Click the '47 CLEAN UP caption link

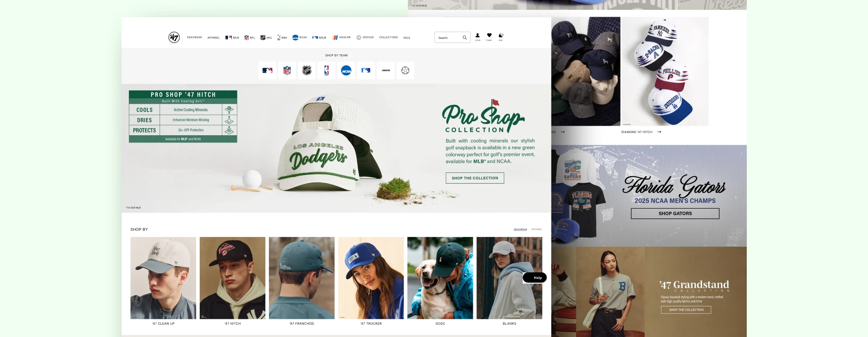163,324
